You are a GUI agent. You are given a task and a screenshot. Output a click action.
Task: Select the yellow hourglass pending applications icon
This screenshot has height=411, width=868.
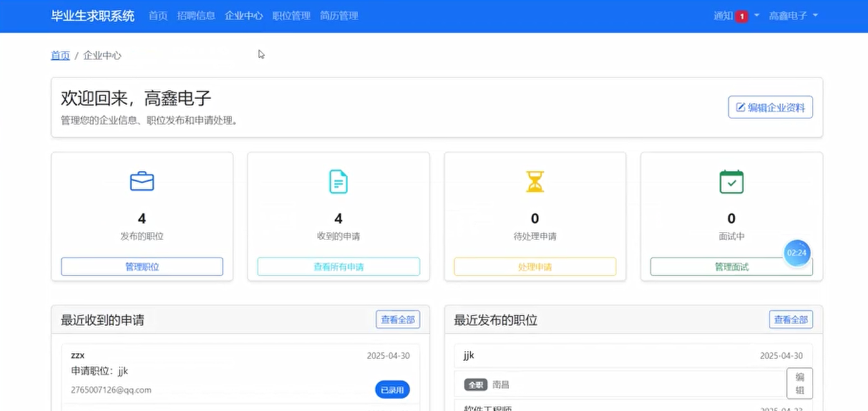(534, 181)
